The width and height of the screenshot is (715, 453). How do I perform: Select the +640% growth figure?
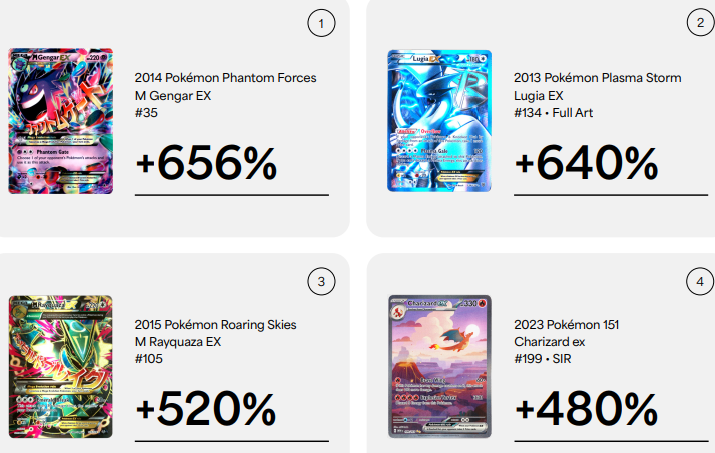click(x=586, y=163)
